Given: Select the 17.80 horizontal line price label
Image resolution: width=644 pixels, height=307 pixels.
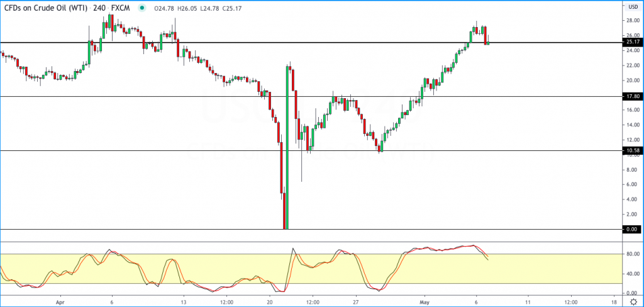Looking at the screenshot, I should click(x=633, y=96).
